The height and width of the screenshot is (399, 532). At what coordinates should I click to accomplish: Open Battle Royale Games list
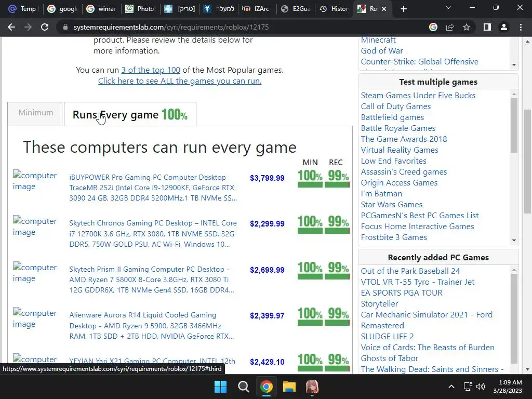coord(398,128)
